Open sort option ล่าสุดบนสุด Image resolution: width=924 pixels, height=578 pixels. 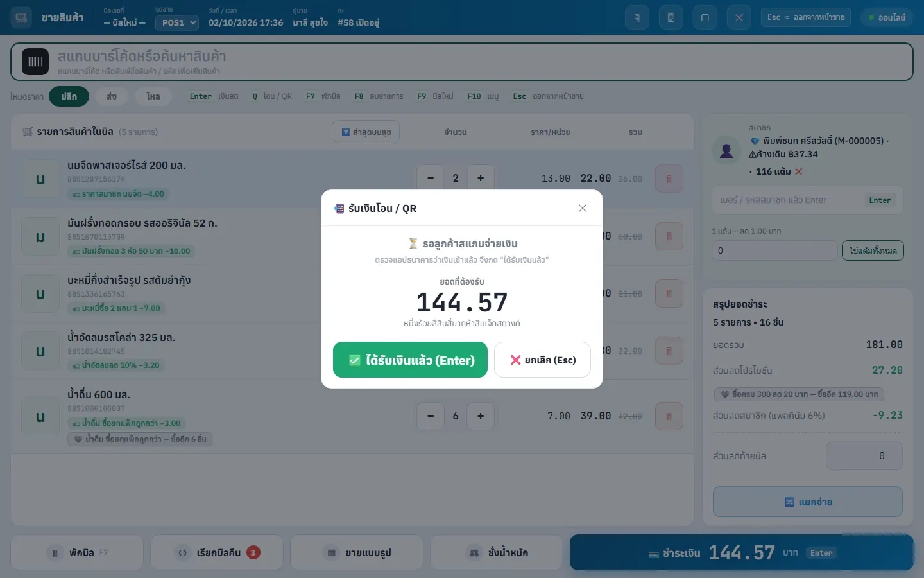click(x=366, y=132)
